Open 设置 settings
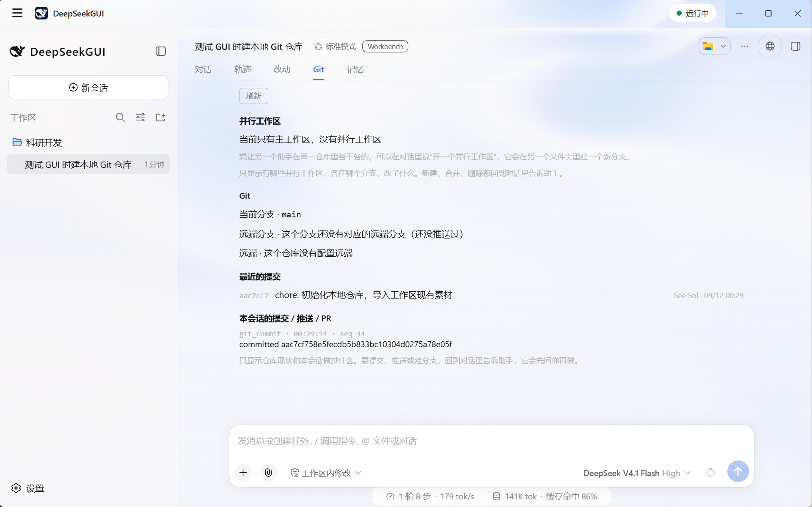Screen dimensions: 812x507 [28, 488]
